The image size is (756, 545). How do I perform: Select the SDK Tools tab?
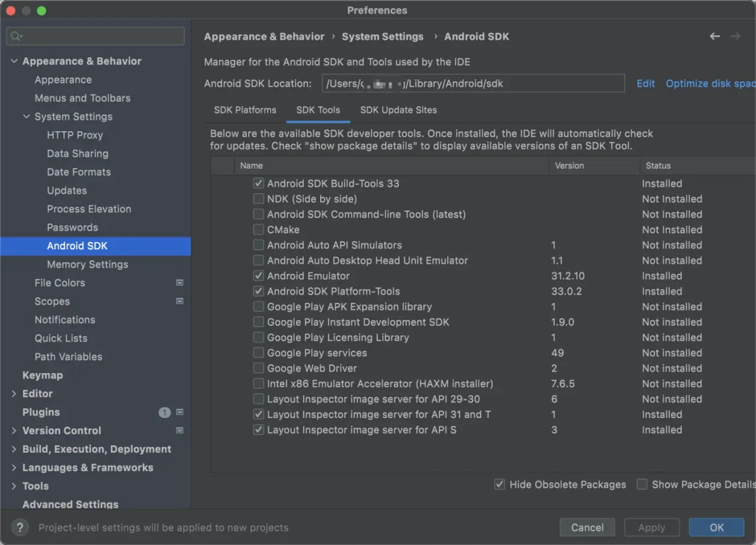[x=318, y=110]
